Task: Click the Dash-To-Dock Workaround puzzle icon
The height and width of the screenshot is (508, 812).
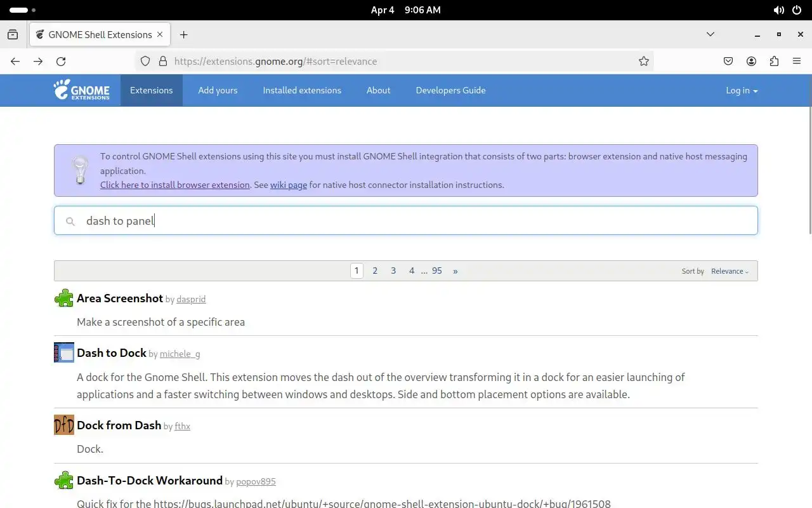Action: (x=64, y=480)
